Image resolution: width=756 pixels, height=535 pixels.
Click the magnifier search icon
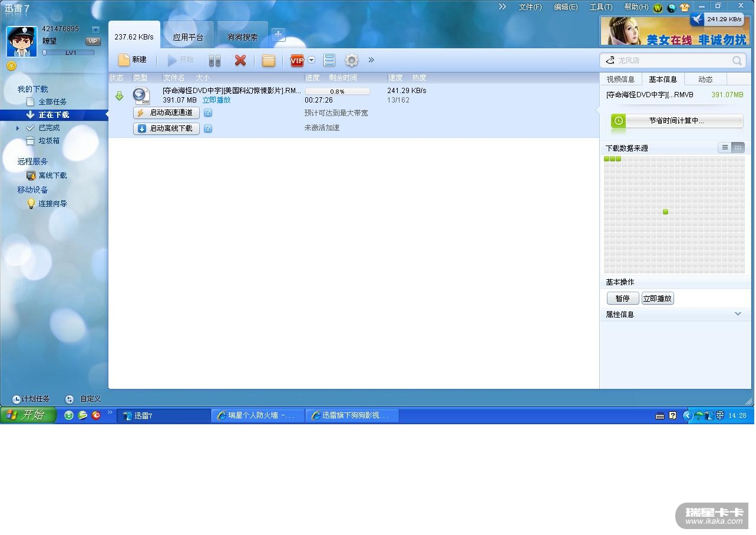coord(737,60)
